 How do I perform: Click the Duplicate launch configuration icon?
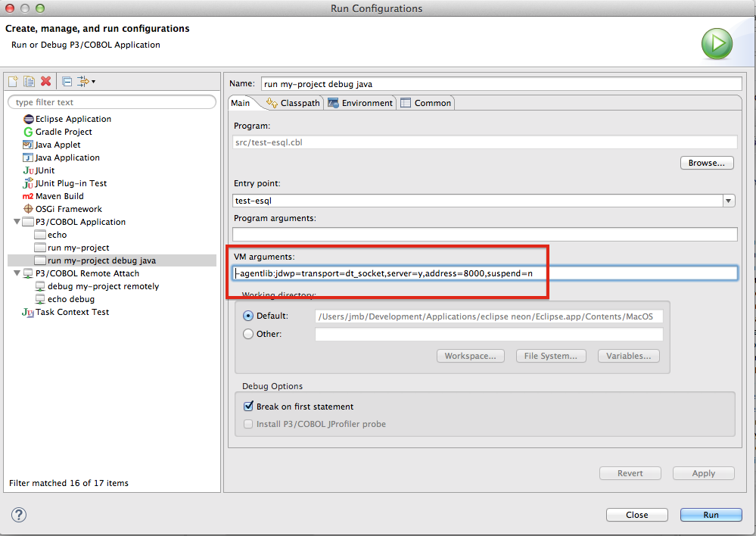click(30, 81)
